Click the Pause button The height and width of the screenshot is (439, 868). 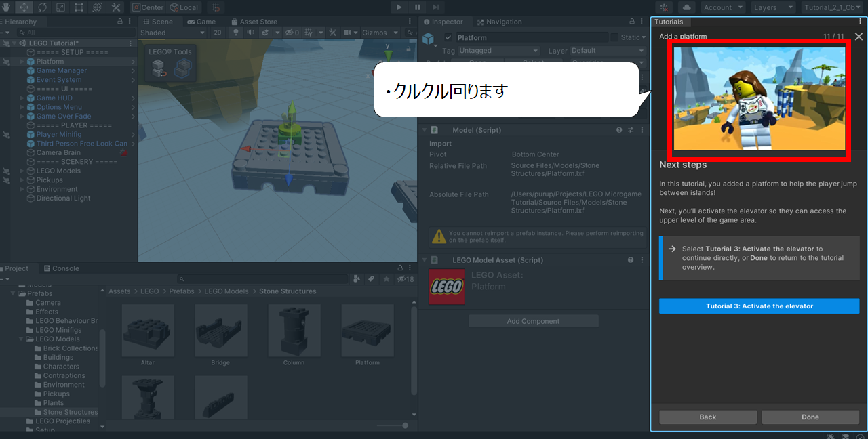(x=417, y=7)
